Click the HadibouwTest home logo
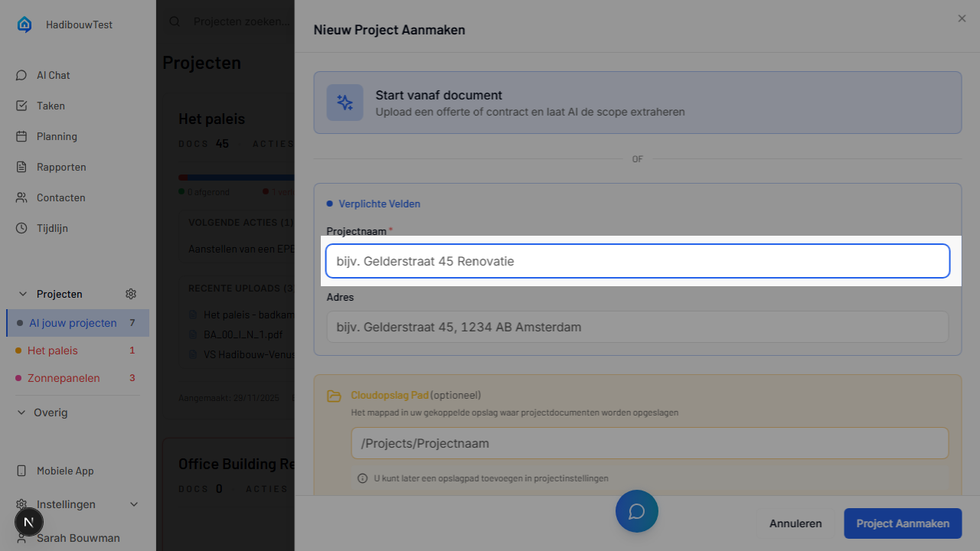This screenshot has width=980, height=551. [x=24, y=24]
